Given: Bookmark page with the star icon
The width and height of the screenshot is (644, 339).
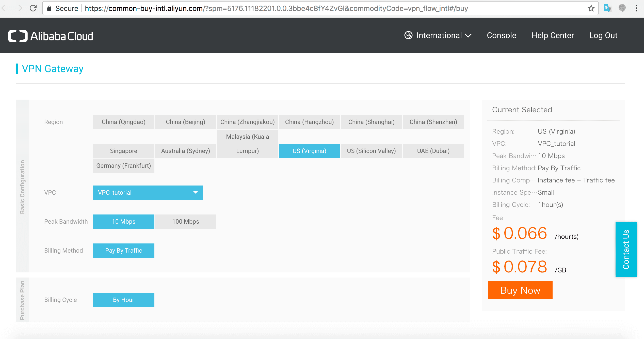Looking at the screenshot, I should tap(591, 8).
